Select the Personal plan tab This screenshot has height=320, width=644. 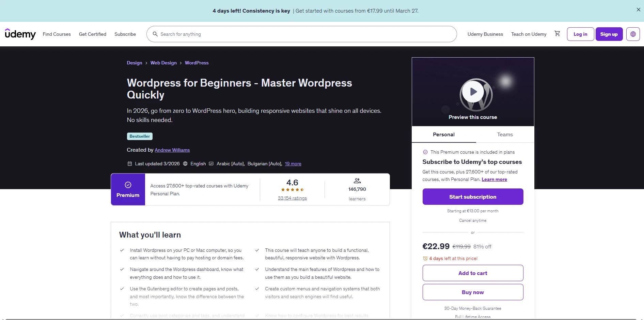(443, 134)
